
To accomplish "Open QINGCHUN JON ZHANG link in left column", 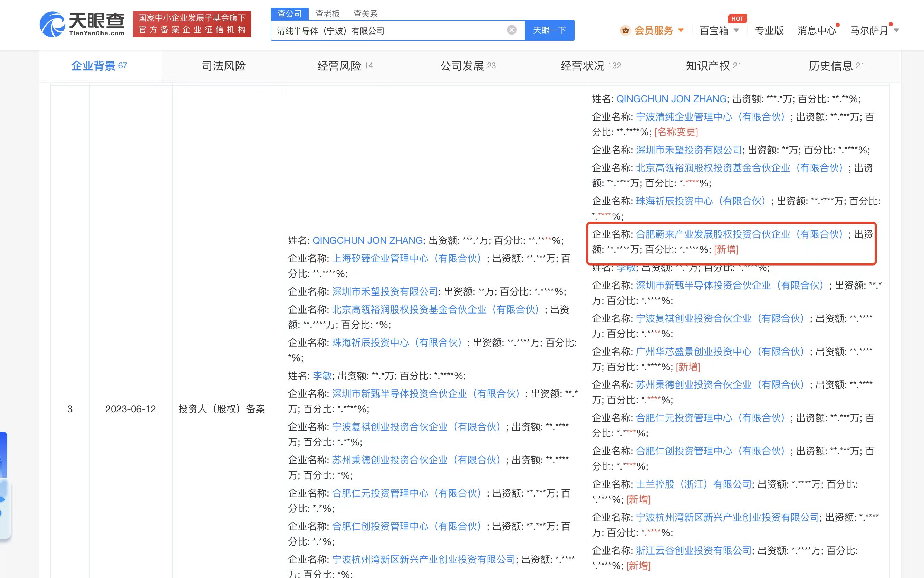I will tap(368, 240).
